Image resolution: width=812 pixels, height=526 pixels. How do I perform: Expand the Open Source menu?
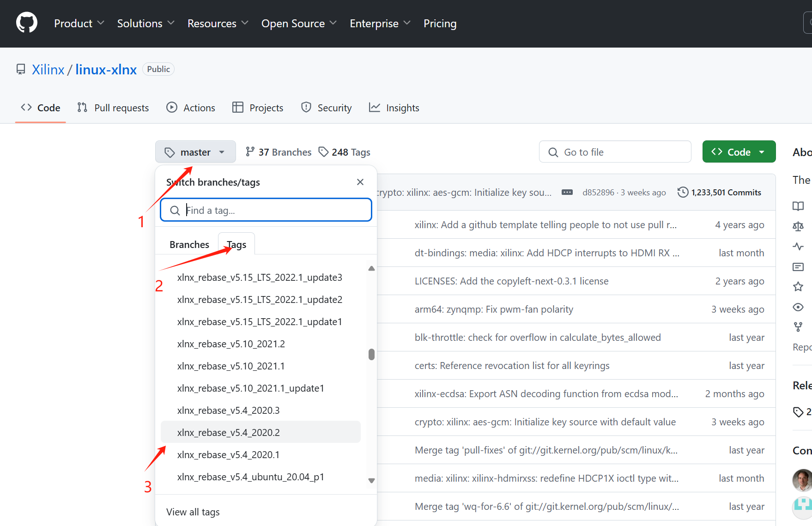coord(299,24)
